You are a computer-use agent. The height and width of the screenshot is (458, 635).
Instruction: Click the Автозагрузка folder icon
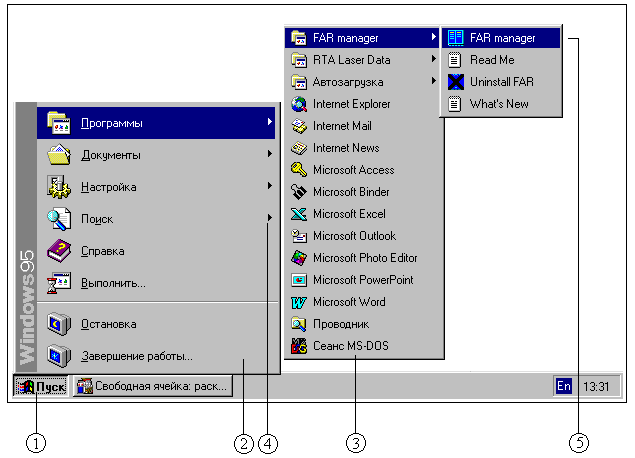(x=299, y=82)
